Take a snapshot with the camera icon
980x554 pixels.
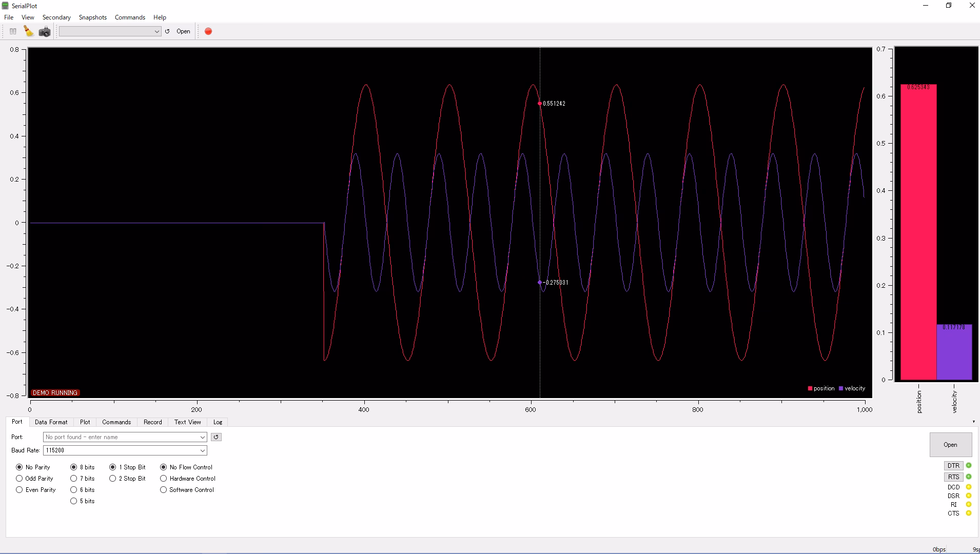pos(45,31)
